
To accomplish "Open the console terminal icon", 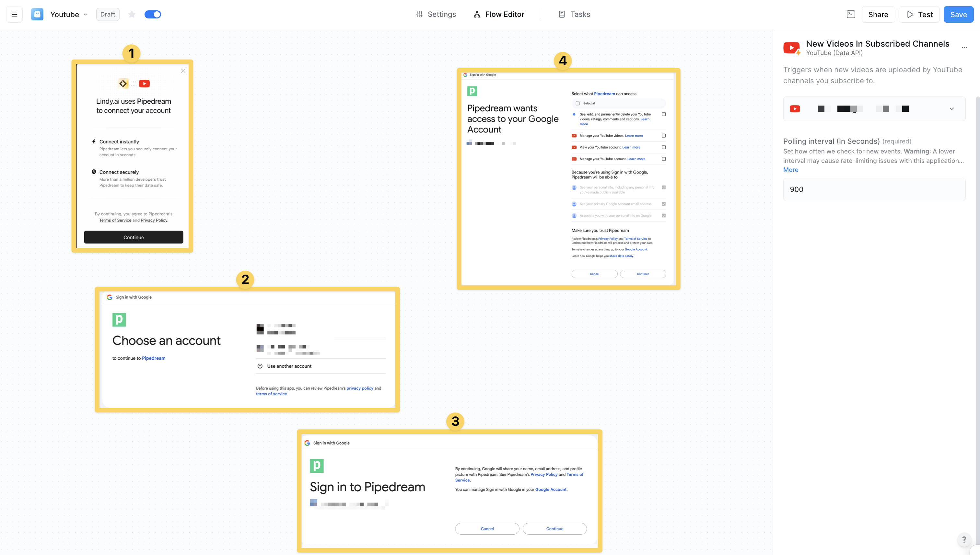I will (x=851, y=15).
